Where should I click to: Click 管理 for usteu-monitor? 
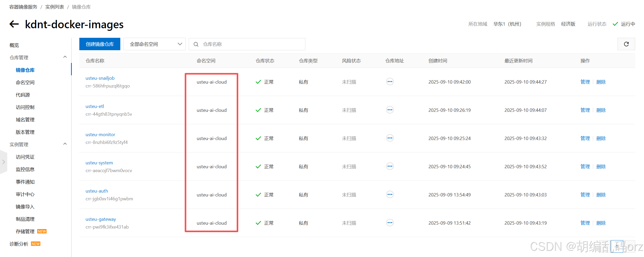[x=585, y=138]
